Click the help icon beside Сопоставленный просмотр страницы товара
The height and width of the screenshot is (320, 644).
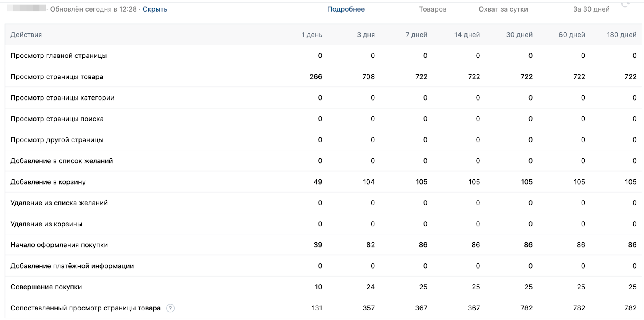click(171, 308)
